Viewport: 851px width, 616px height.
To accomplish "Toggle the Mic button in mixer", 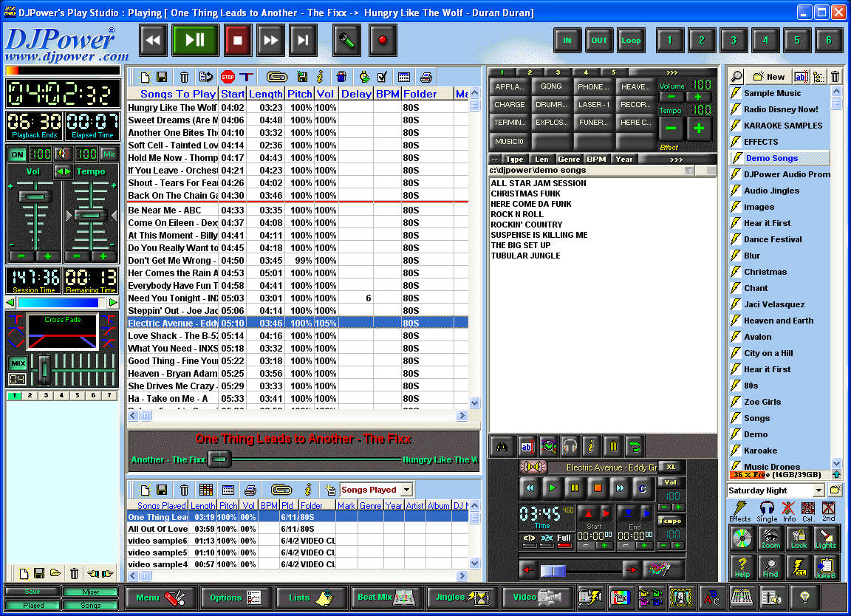I will click(x=109, y=154).
